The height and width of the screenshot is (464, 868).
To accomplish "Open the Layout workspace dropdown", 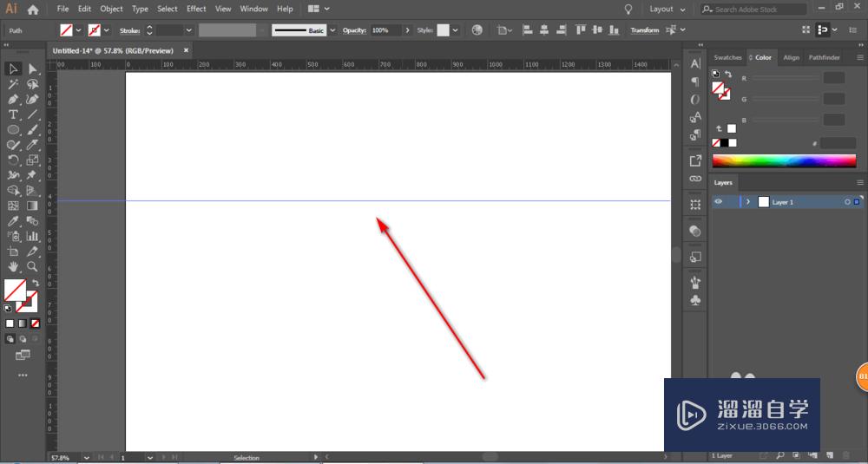I will [667, 10].
